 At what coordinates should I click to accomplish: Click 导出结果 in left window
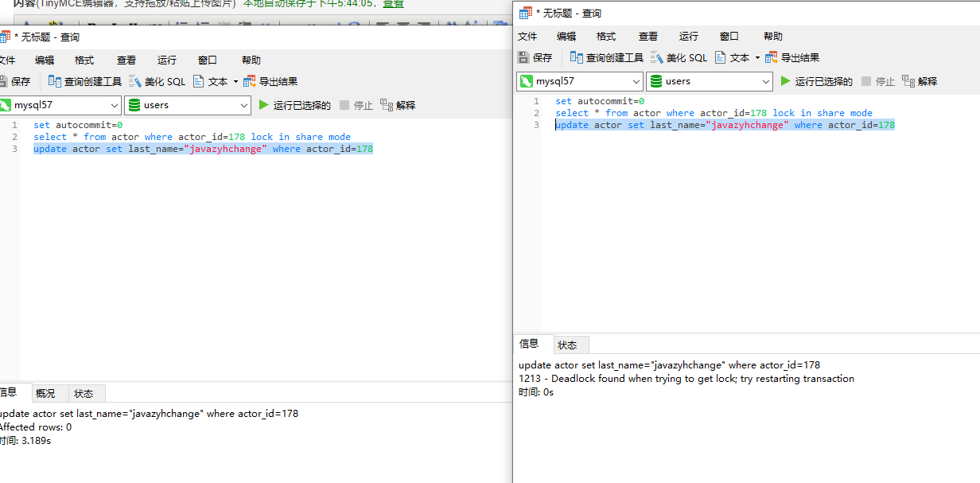pos(270,81)
